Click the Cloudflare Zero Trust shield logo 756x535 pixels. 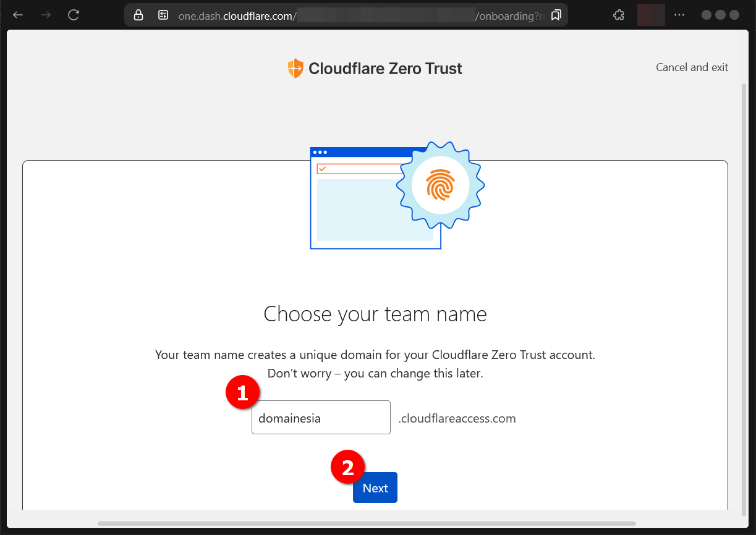pyautogui.click(x=295, y=68)
